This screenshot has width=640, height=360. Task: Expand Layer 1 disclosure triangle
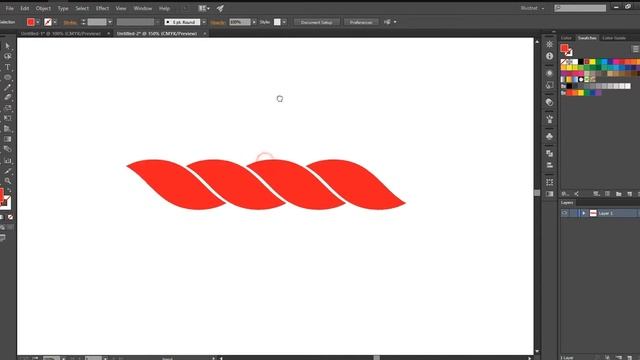click(584, 213)
